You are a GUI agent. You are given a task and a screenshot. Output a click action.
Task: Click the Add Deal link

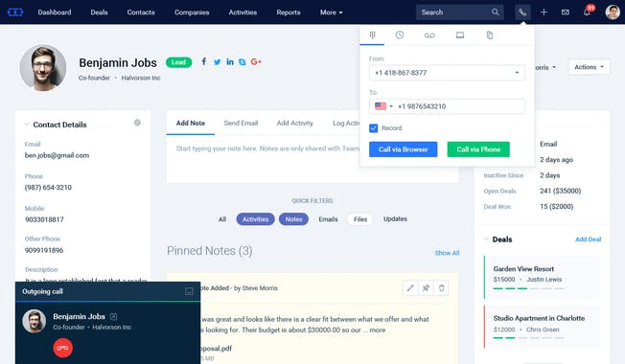click(588, 239)
